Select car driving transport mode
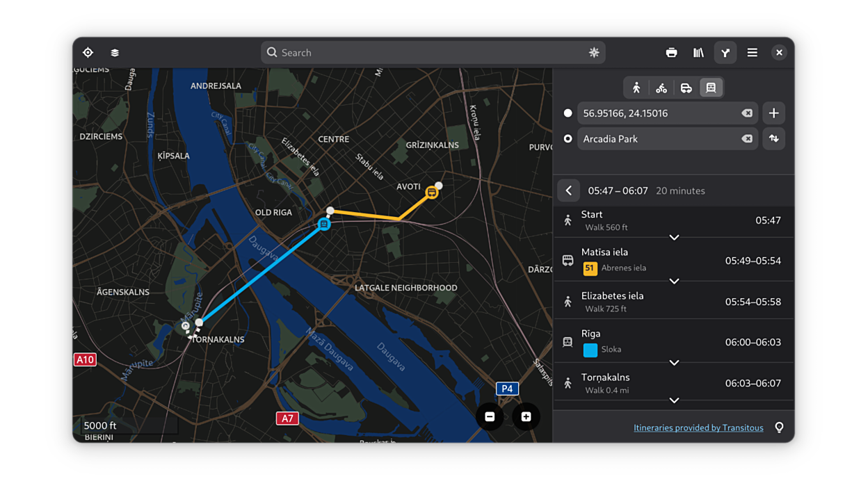This screenshot has height=488, width=868. pyautogui.click(x=686, y=88)
